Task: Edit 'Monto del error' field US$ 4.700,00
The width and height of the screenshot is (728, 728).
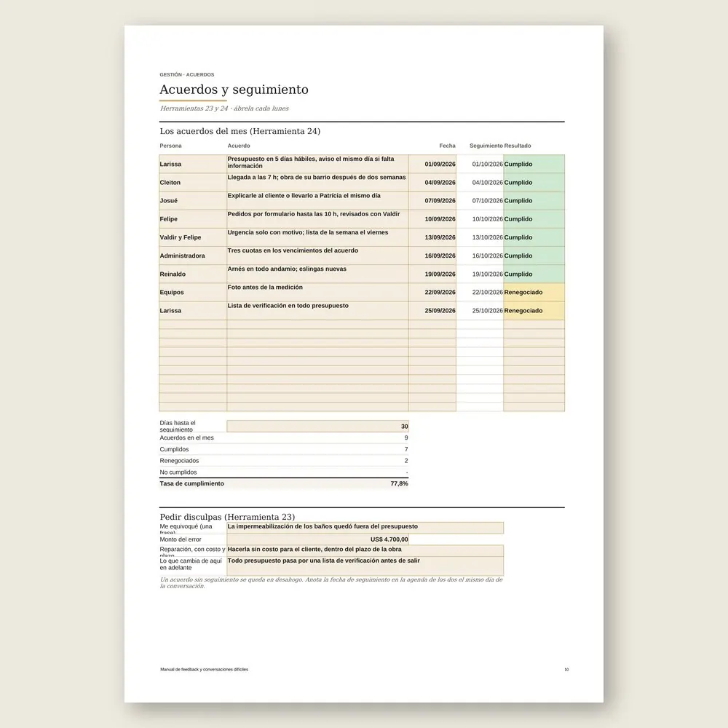Action: click(317, 539)
